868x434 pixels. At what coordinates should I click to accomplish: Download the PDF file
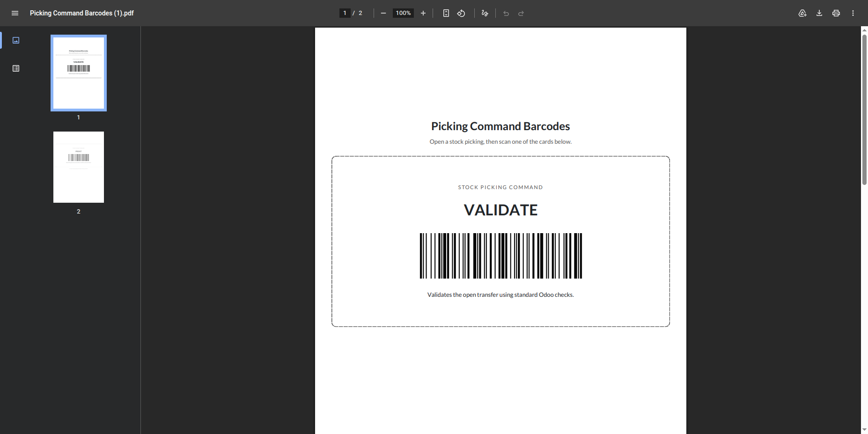(819, 13)
